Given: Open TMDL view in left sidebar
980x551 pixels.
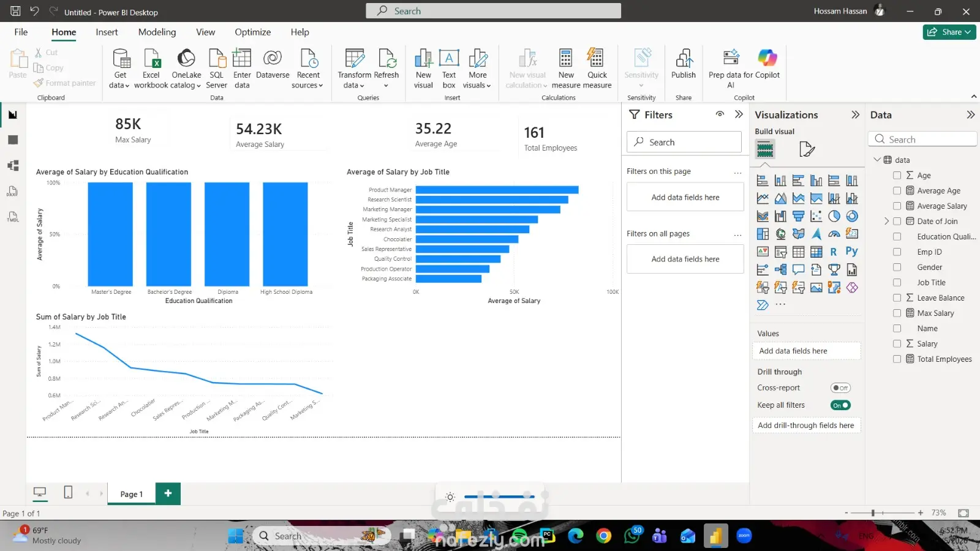Looking at the screenshot, I should [13, 217].
